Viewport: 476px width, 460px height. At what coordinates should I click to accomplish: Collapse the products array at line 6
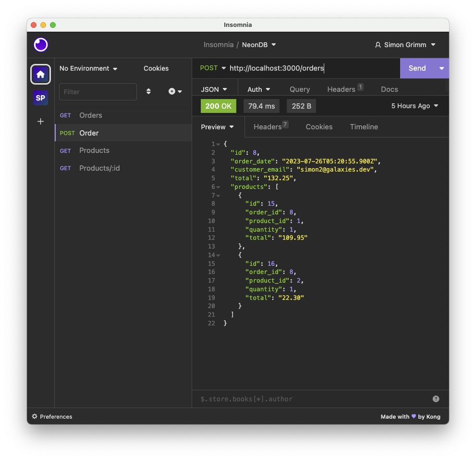(x=218, y=187)
